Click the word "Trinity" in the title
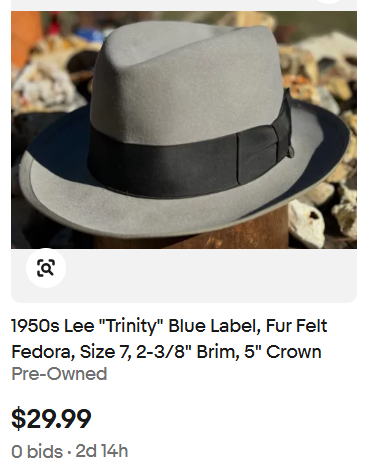 click(x=131, y=326)
